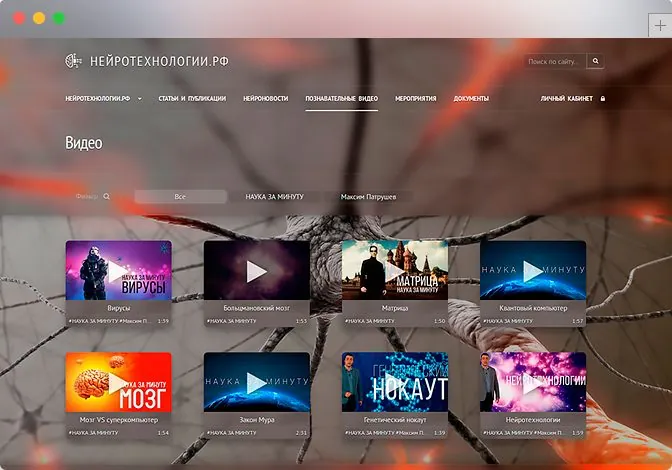Open the Нейроновости menu item
This screenshot has height=470, width=672.
tap(266, 99)
